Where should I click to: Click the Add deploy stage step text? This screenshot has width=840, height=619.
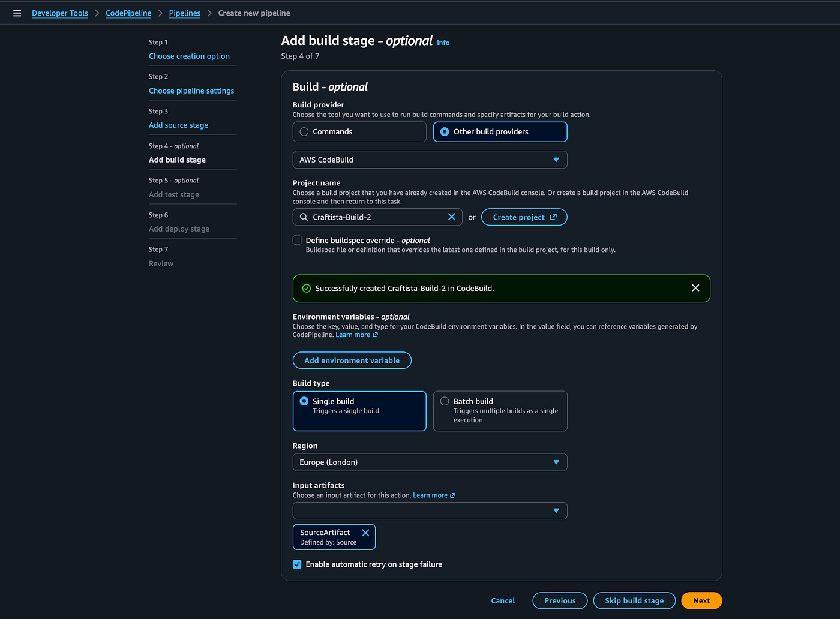point(179,229)
